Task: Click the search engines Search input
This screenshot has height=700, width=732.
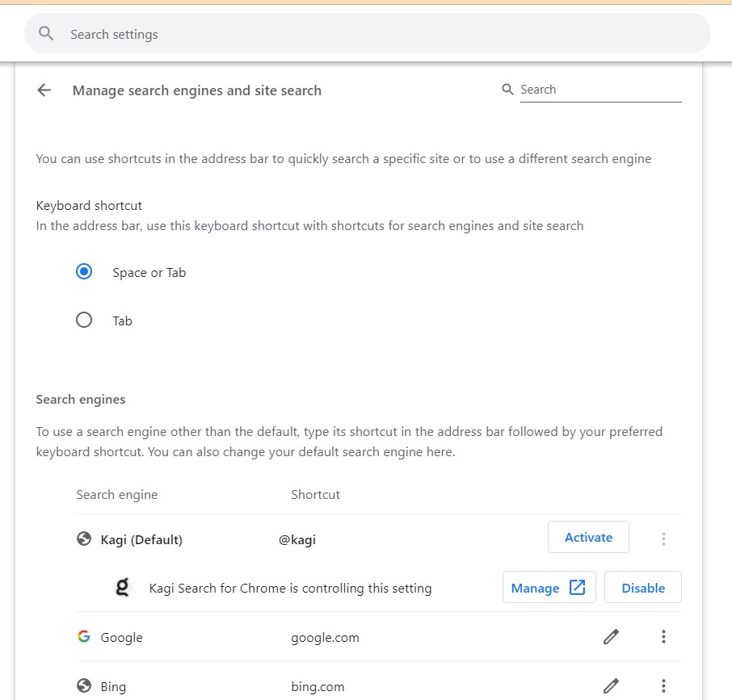Action: point(599,90)
